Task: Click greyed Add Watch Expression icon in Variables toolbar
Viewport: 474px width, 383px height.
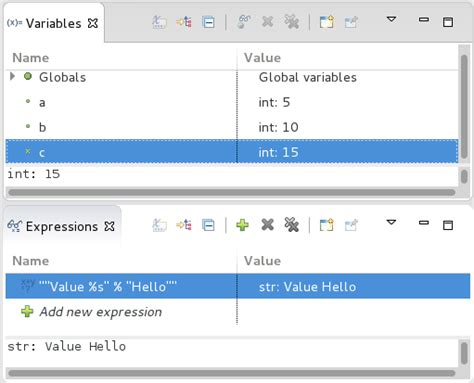Action: click(x=244, y=22)
